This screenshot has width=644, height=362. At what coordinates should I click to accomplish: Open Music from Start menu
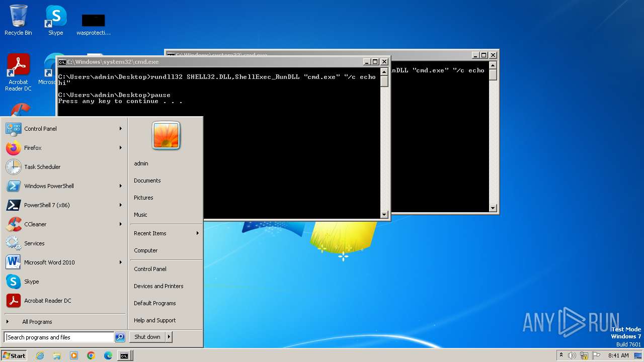[140, 215]
